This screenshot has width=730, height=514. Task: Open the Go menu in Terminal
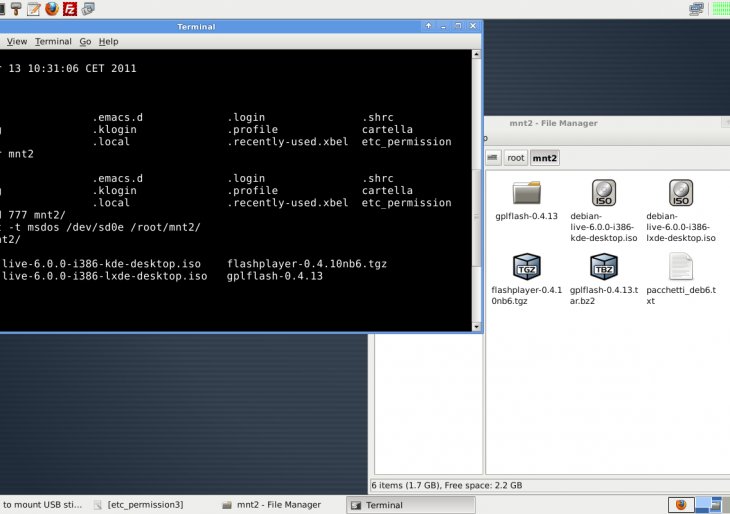tap(85, 41)
